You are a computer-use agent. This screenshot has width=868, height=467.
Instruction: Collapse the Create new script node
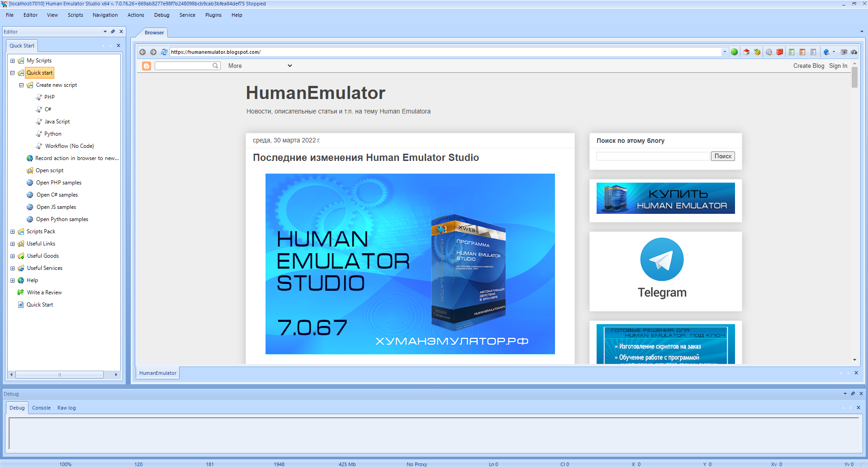(x=21, y=85)
